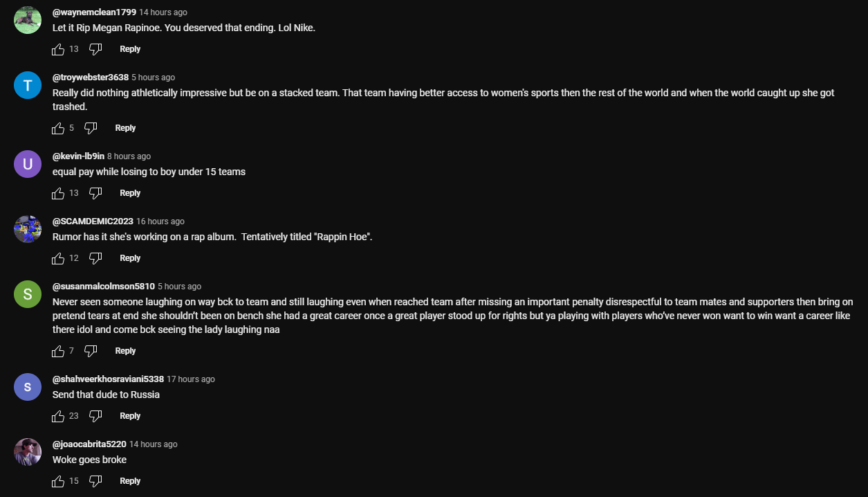Image resolution: width=868 pixels, height=497 pixels.
Task: Click @waynemclean1799's profile picture
Action: [28, 20]
